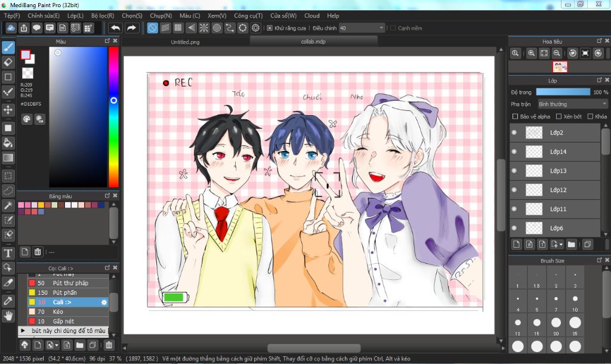
Task: Undock the Brush Size panel
Action: point(599,260)
